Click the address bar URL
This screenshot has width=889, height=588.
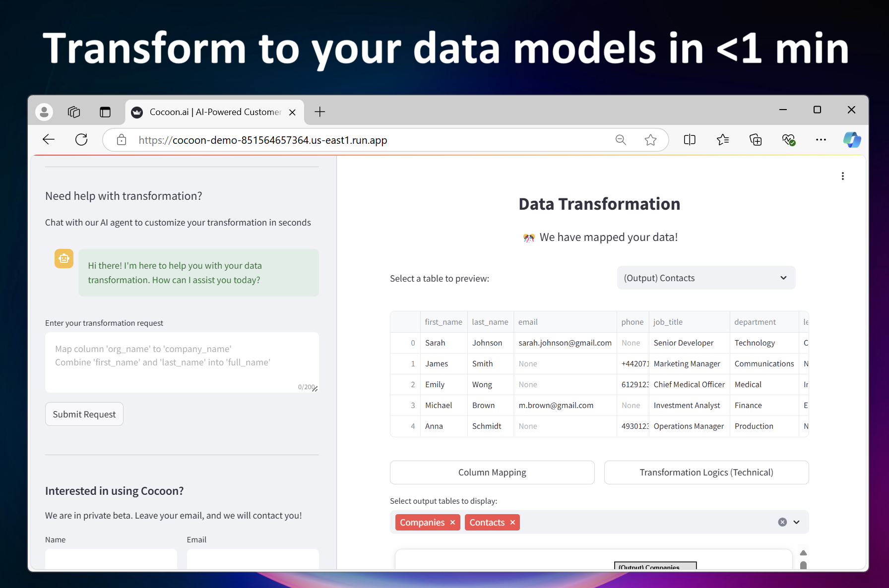(x=263, y=140)
